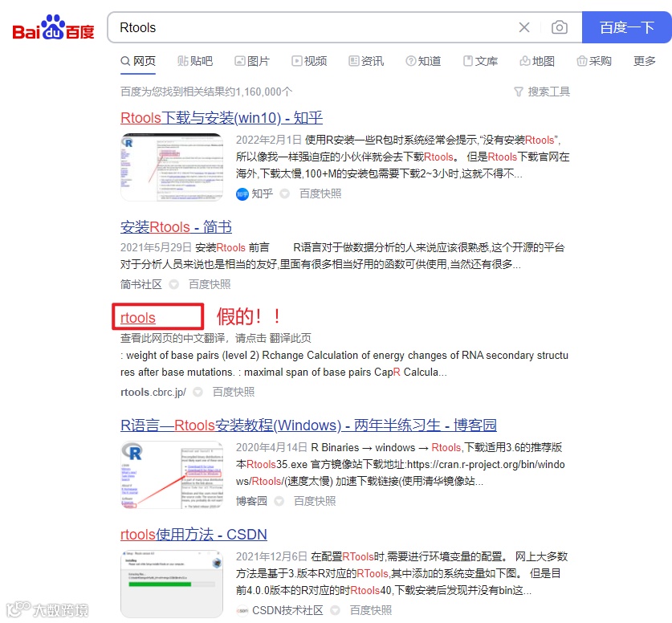Click the 博客园 source name
The image size is (672, 623).
point(251,501)
